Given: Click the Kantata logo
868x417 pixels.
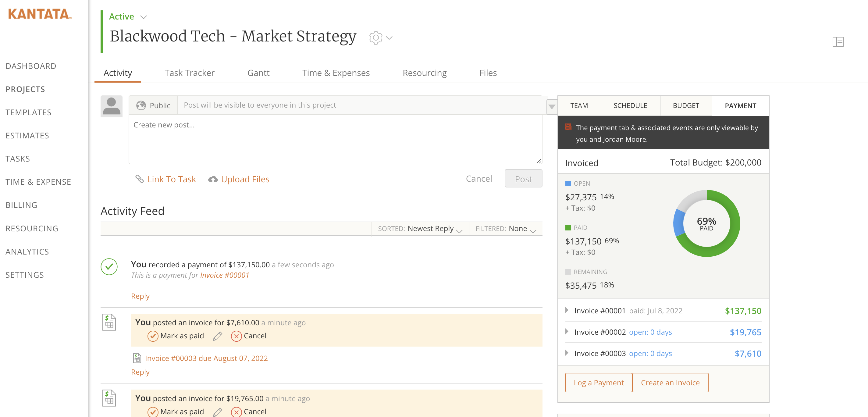Looking at the screenshot, I should pos(40,14).
